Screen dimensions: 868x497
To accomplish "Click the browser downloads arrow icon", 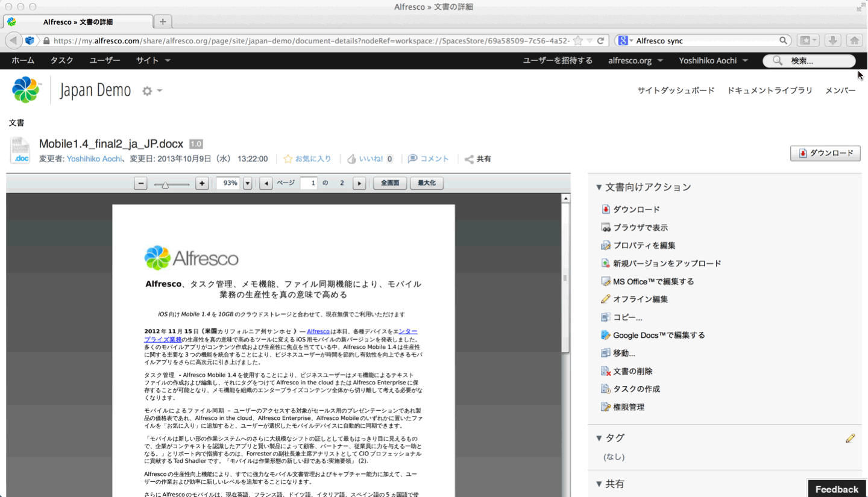I will (832, 40).
